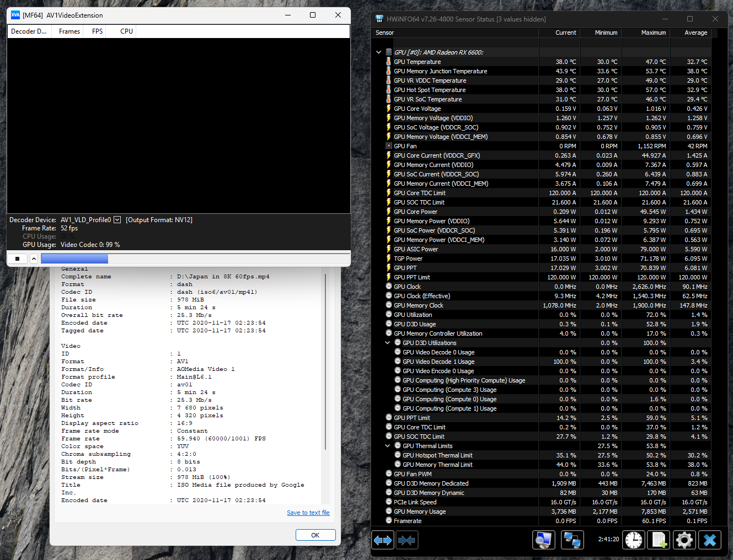
Task: Open the monitor with magnifier icon in HWiNFO
Action: point(544,540)
